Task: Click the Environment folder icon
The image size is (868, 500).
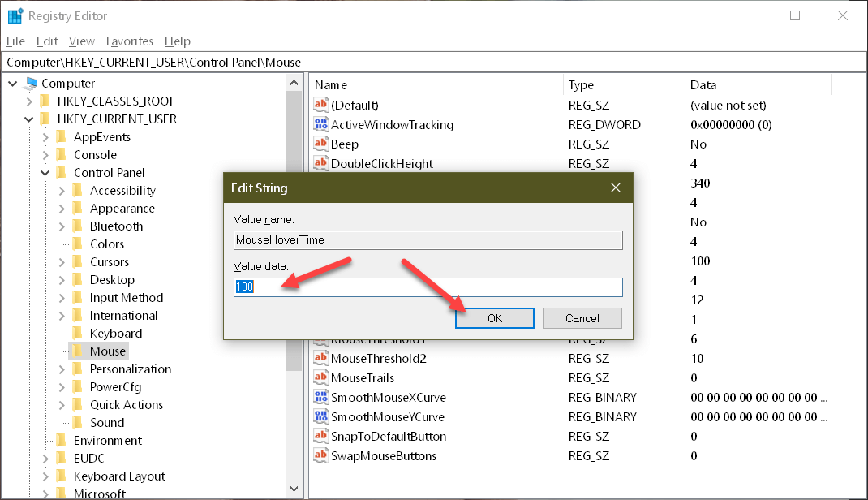Action: click(62, 440)
